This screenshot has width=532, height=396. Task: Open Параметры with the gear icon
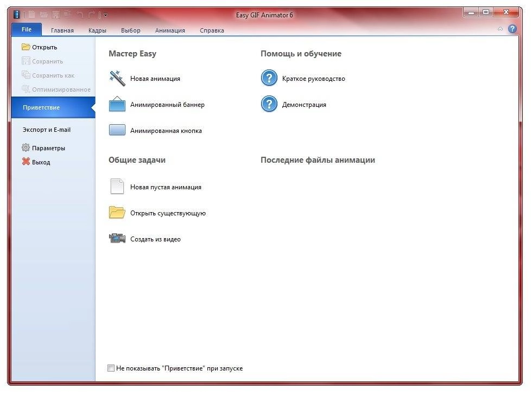pos(43,148)
